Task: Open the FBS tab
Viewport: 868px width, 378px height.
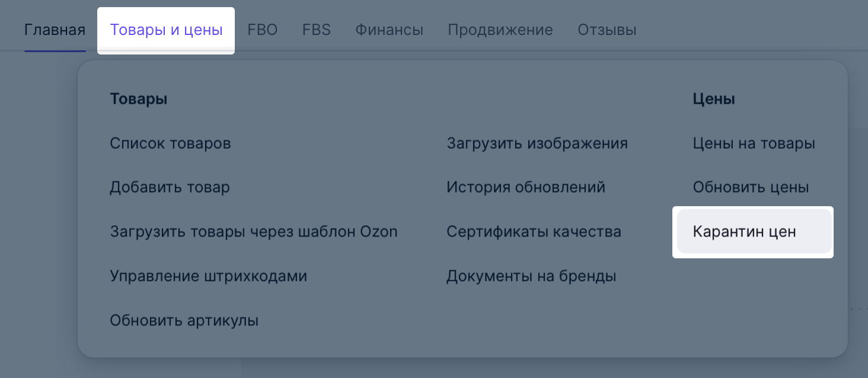Action: (x=316, y=30)
